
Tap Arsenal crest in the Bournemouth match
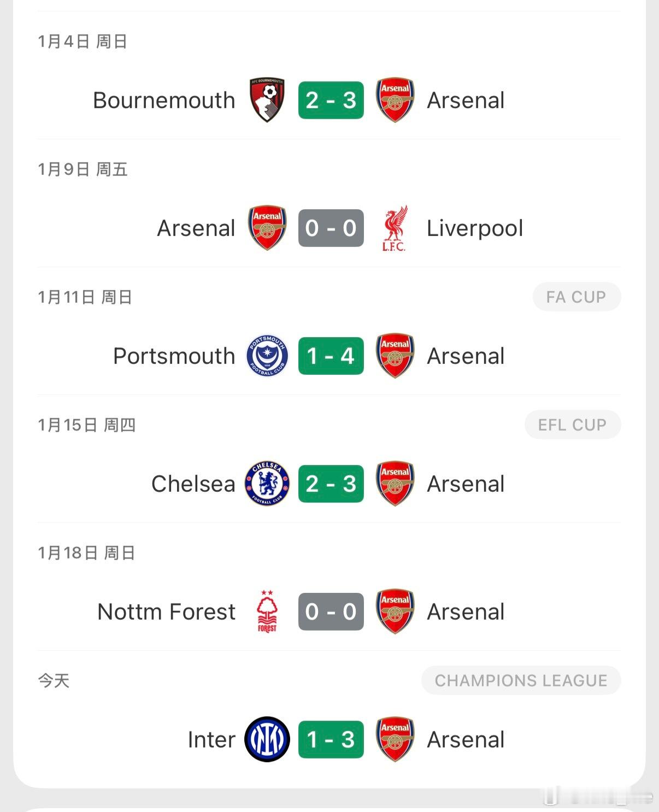tap(395, 100)
